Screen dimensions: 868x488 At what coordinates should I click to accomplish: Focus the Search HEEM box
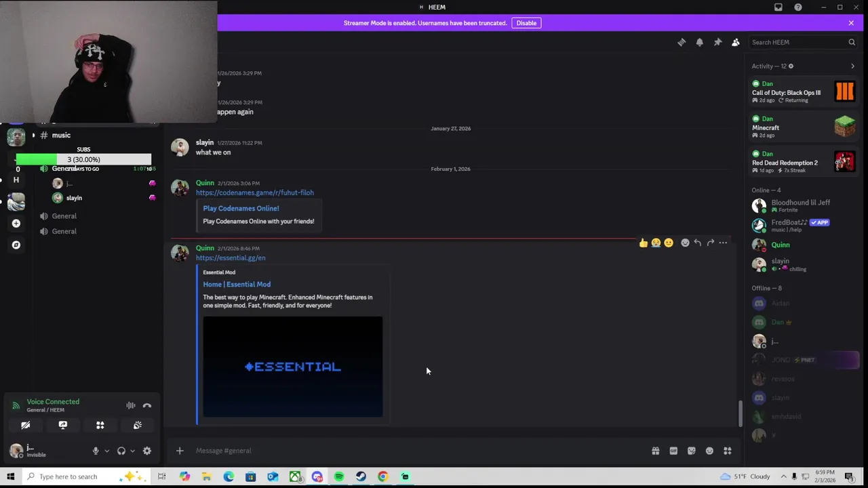click(797, 42)
